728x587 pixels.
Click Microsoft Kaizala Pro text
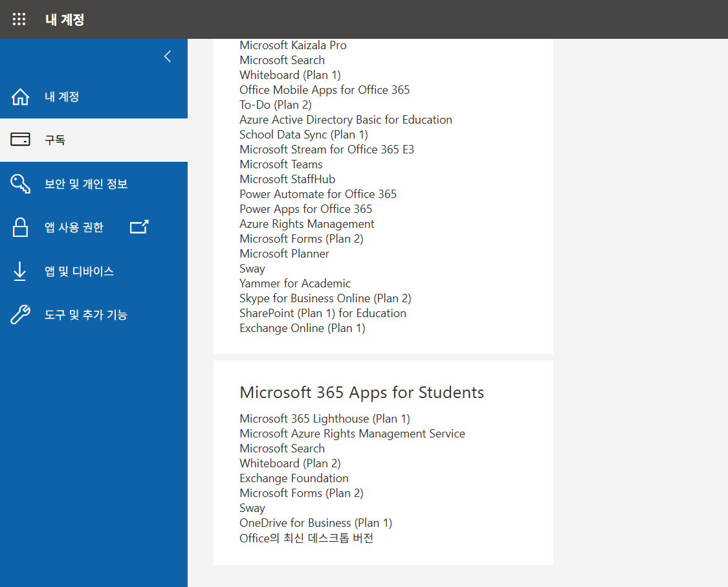click(x=293, y=45)
